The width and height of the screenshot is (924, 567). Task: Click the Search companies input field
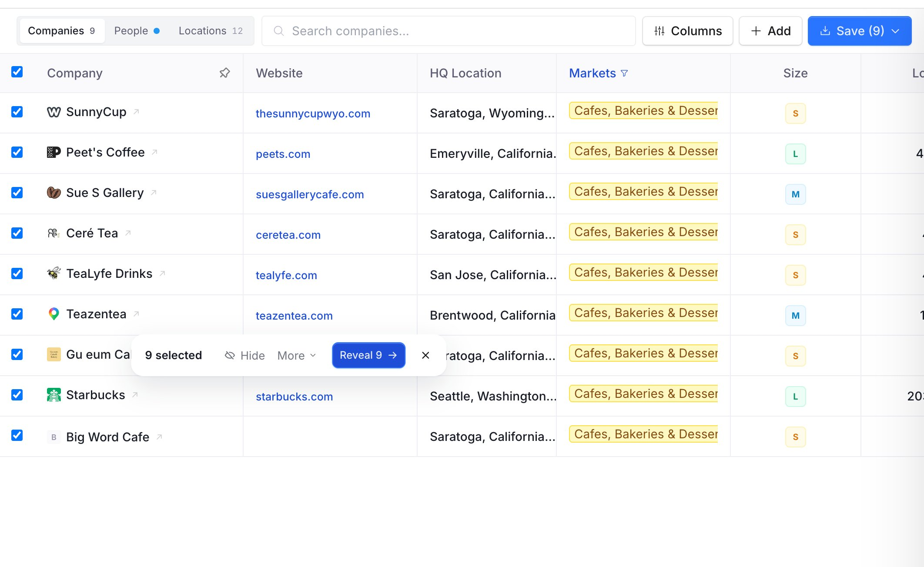tap(449, 31)
